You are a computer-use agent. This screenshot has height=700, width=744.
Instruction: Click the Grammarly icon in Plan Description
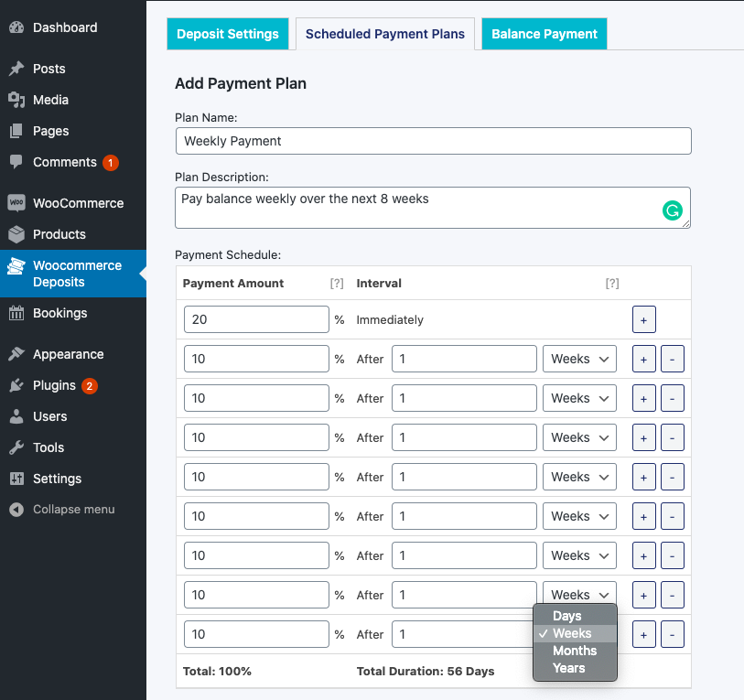[x=673, y=210]
